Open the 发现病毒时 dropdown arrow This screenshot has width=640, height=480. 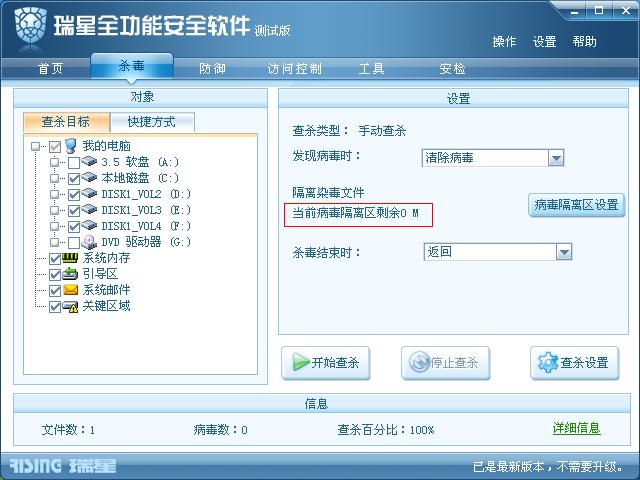(556, 158)
